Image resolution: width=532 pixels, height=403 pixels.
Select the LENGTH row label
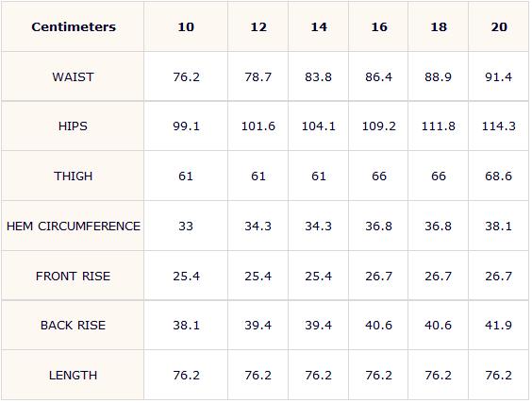point(73,376)
